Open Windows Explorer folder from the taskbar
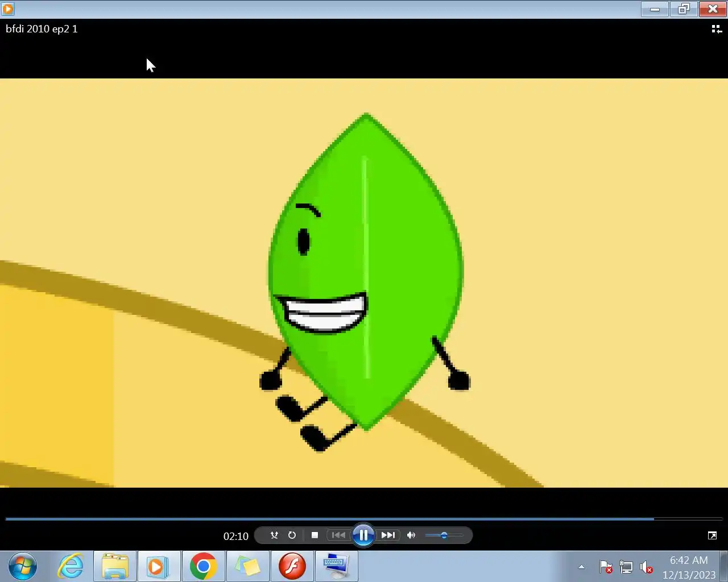This screenshot has height=582, width=728. click(x=115, y=567)
